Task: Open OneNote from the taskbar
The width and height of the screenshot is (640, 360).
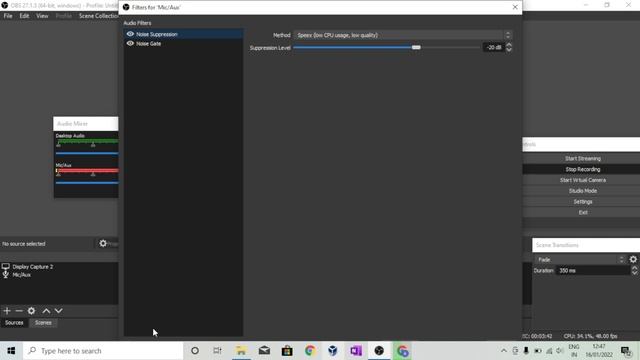Action: (x=356, y=351)
